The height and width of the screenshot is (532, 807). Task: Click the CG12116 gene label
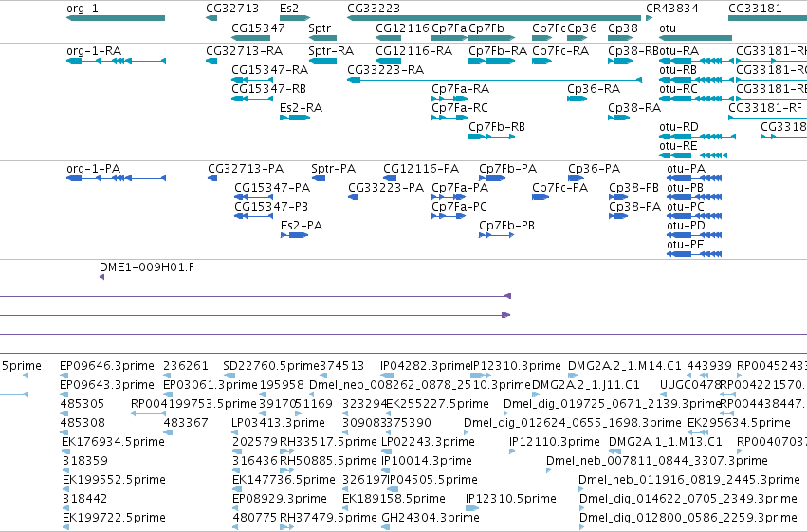point(402,28)
